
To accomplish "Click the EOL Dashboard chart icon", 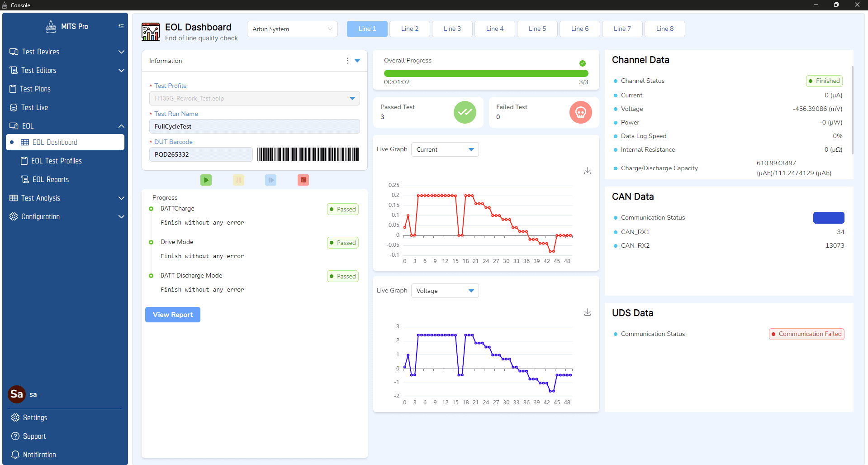I will 151,32.
